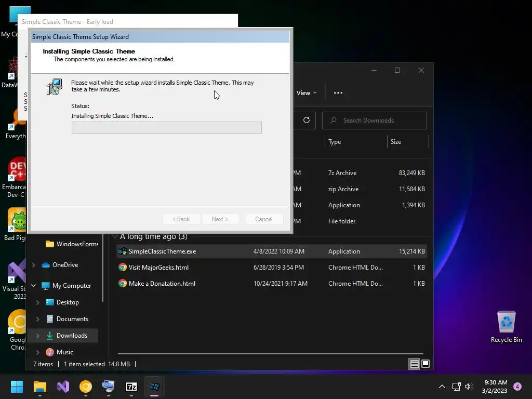Click the 83,249 KB size cell
Viewport: 532px width, 399px height.
point(412,172)
